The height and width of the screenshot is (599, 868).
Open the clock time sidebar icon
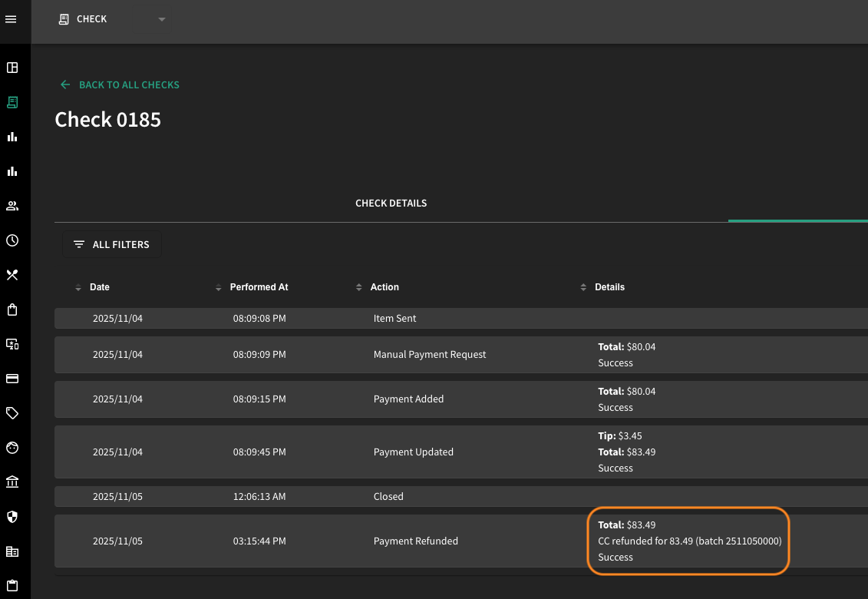pos(12,240)
